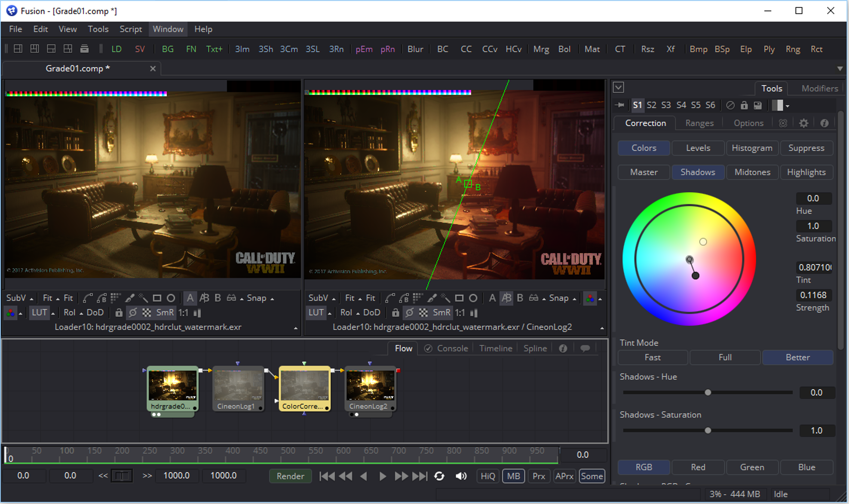Click the lock icon beside S6

(744, 105)
